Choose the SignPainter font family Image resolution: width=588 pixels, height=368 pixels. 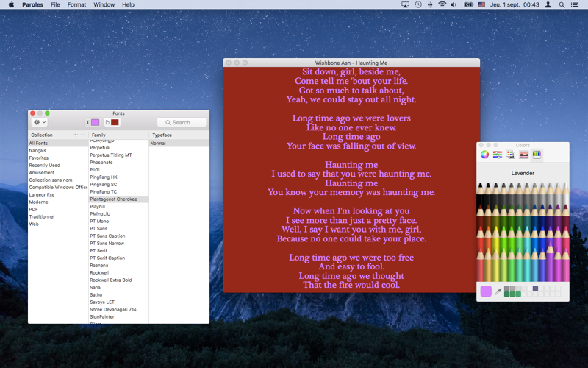118,317
